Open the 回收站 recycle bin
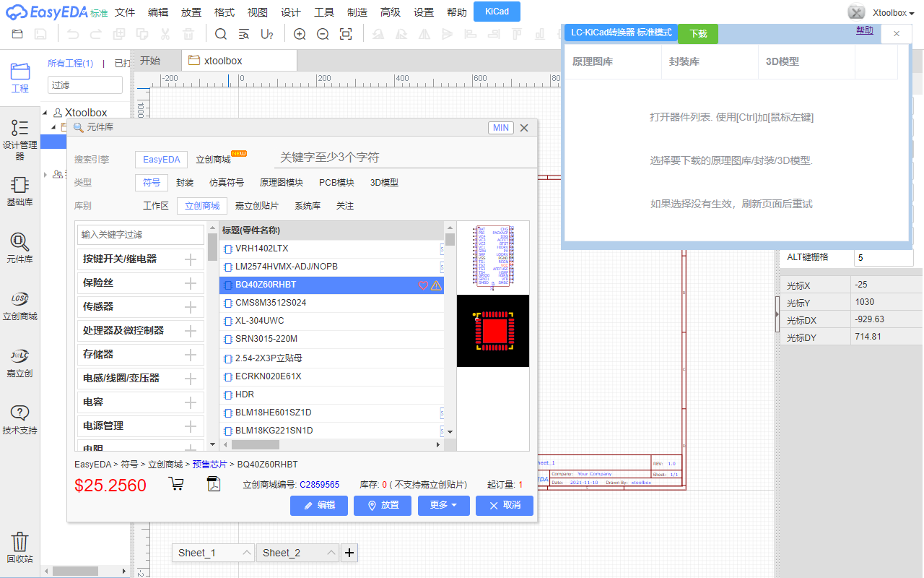924x578 pixels. [20, 548]
